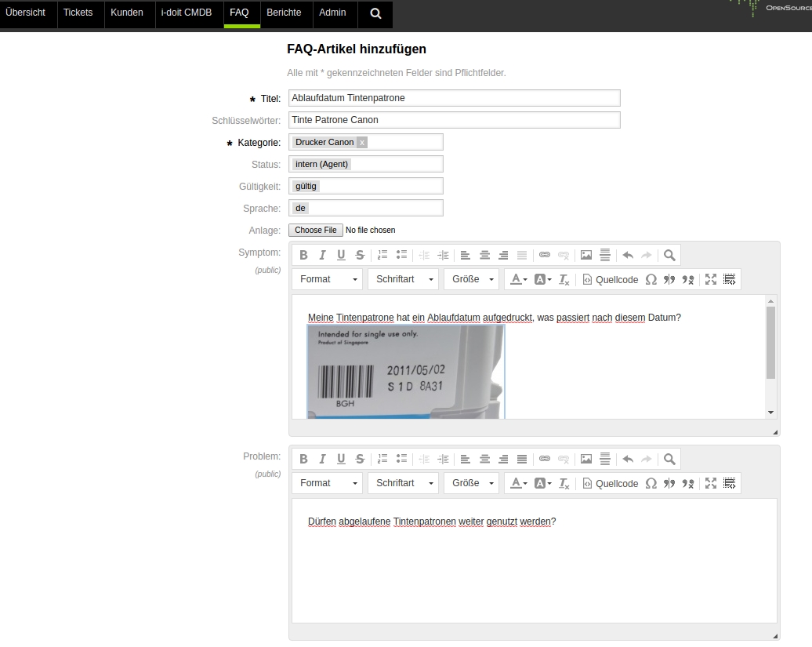812x647 pixels.
Task: Pick a text color in the Problem editor
Action: click(518, 483)
